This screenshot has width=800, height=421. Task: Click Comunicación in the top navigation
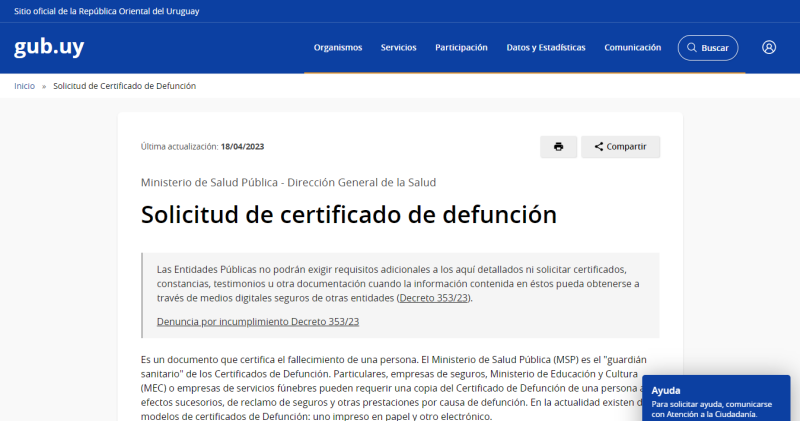pos(632,48)
